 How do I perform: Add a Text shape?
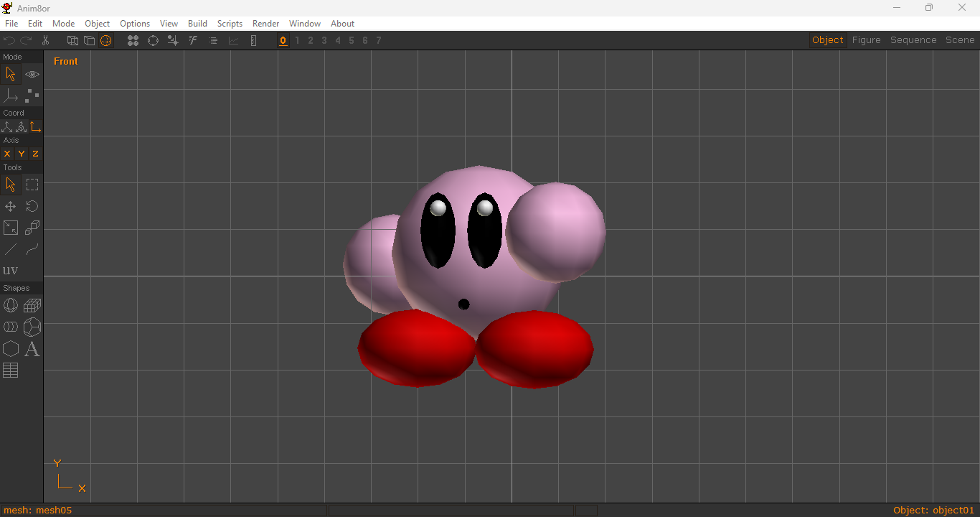point(32,349)
